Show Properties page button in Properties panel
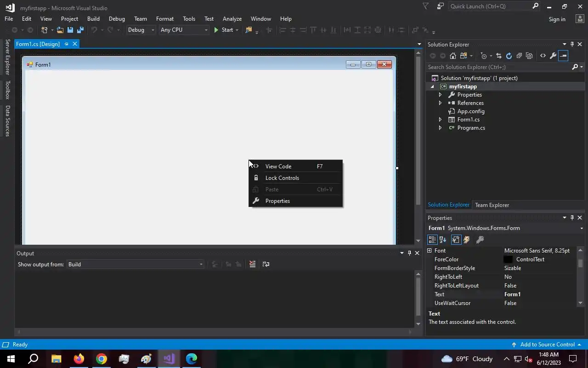 coord(456,240)
